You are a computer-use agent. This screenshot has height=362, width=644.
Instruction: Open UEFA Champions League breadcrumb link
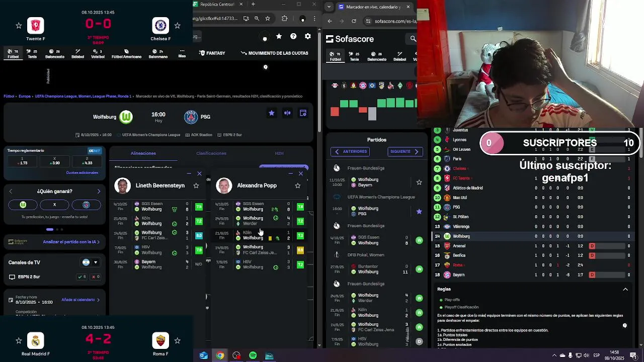[82, 96]
